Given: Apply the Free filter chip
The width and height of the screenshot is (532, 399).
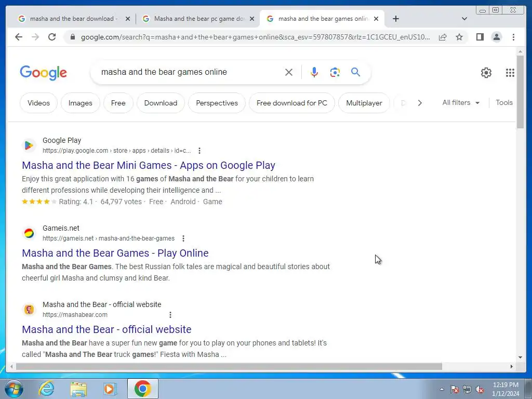Looking at the screenshot, I should pyautogui.click(x=118, y=103).
